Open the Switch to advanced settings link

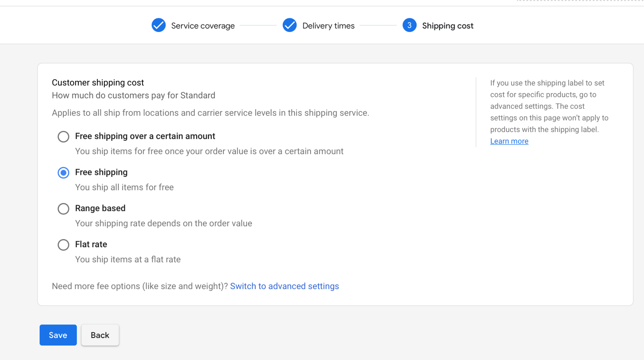[284, 286]
